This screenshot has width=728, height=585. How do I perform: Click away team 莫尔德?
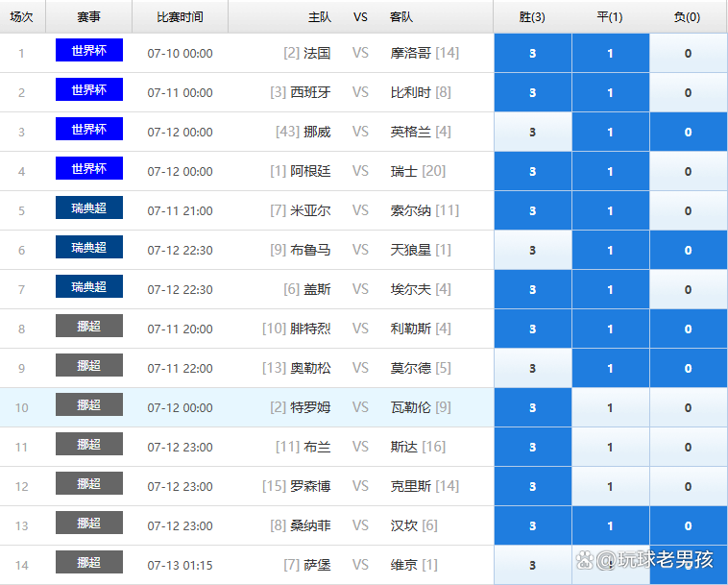click(x=411, y=368)
